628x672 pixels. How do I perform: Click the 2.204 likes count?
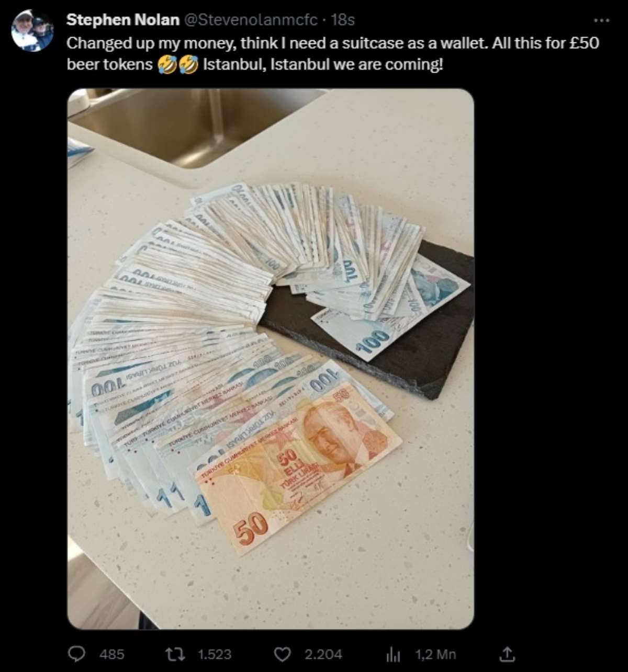coord(323,654)
